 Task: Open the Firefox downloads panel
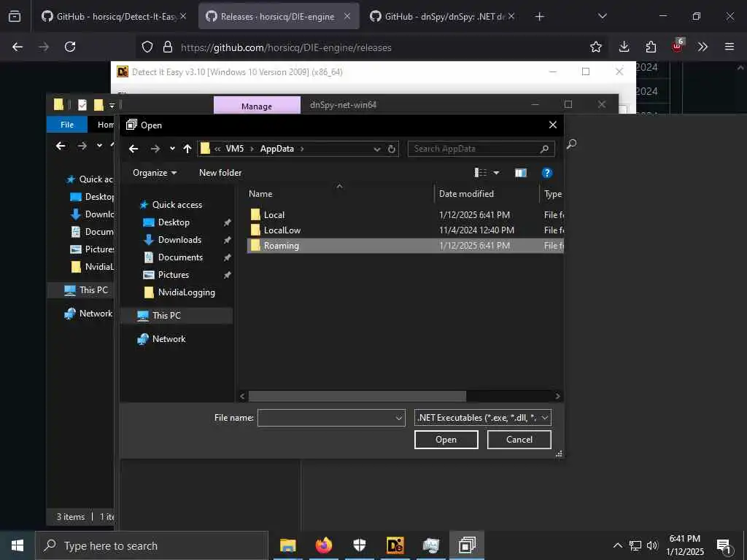(624, 47)
